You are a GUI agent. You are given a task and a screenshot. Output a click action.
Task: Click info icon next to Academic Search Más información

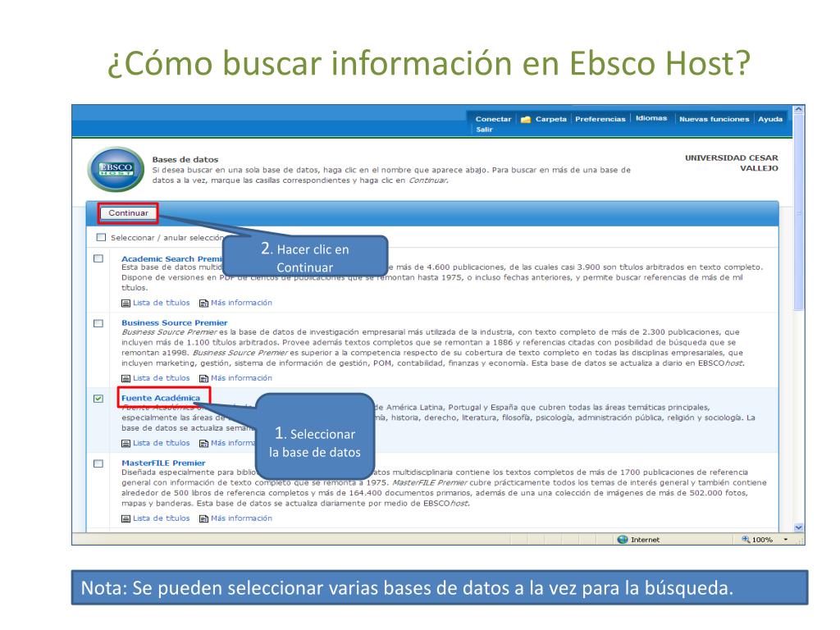point(203,304)
